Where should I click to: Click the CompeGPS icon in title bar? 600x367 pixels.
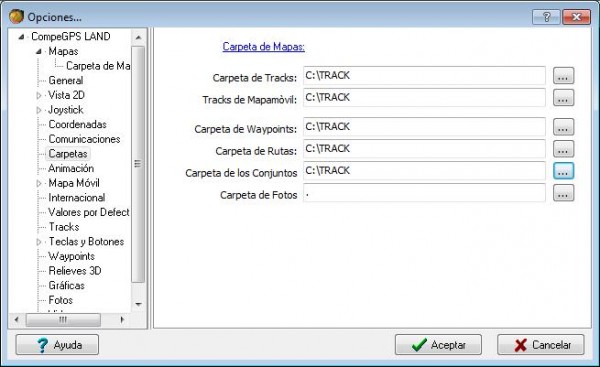pos(16,16)
